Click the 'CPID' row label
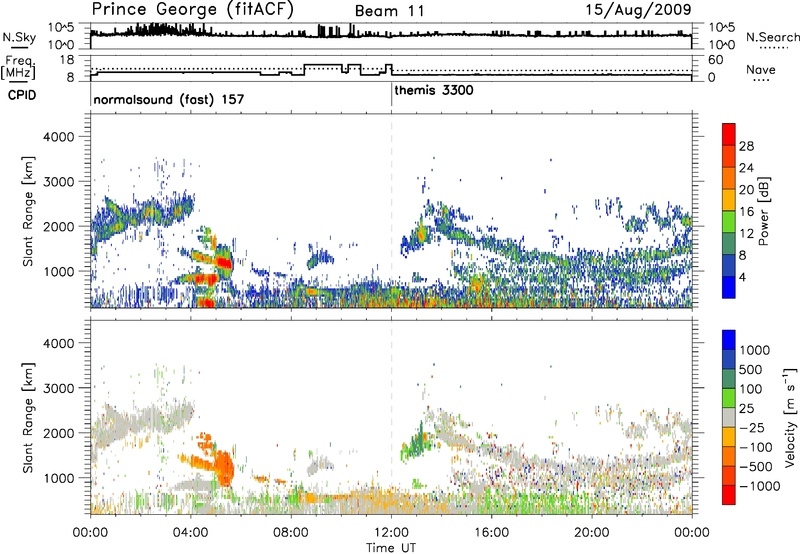Screen dimensions: 800x554 click(x=22, y=95)
